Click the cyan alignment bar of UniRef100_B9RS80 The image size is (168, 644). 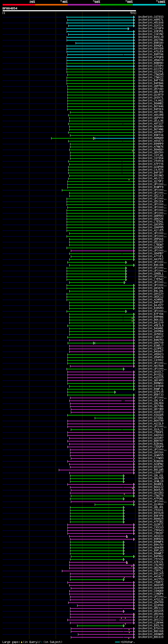pos(105,43)
